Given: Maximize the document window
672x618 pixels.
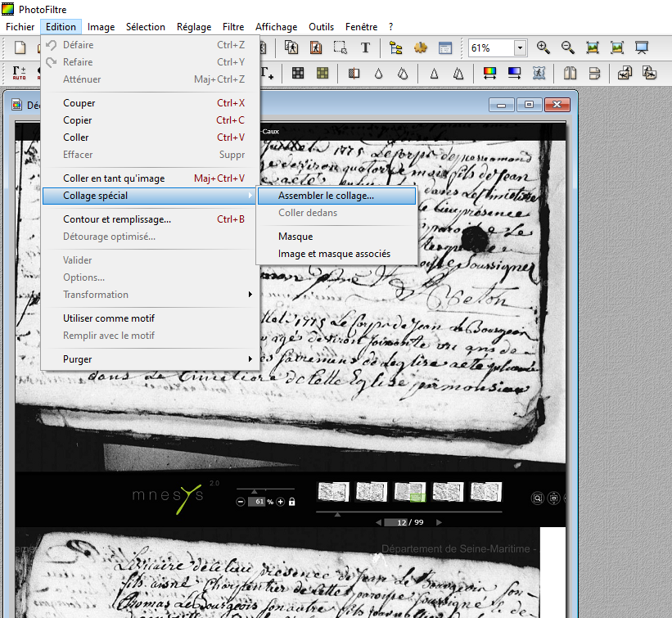Looking at the screenshot, I should pos(530,105).
